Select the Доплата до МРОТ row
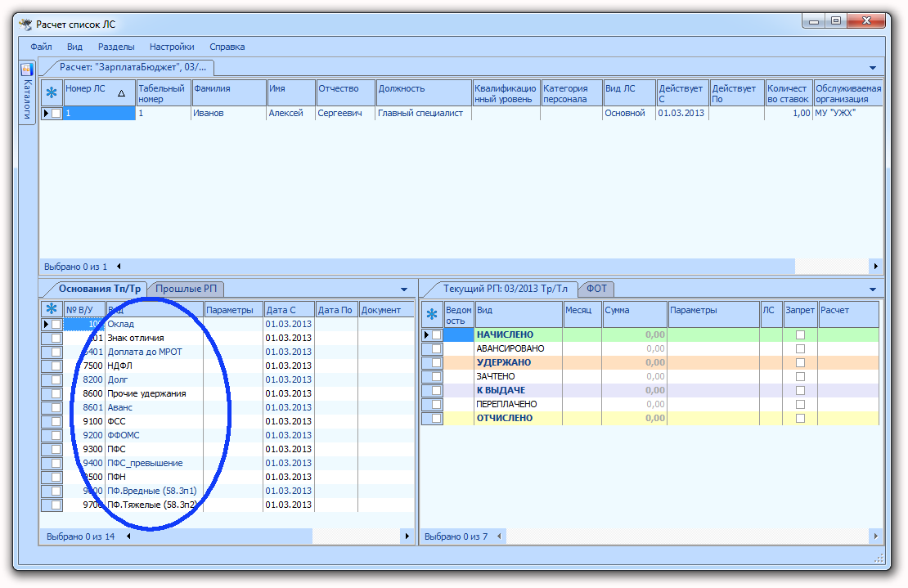This screenshot has width=908, height=588. [x=227, y=352]
